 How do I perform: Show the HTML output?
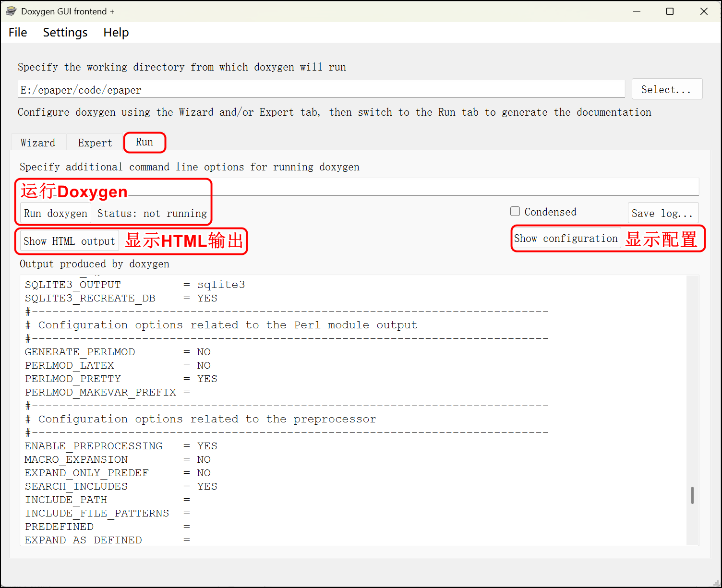point(69,240)
